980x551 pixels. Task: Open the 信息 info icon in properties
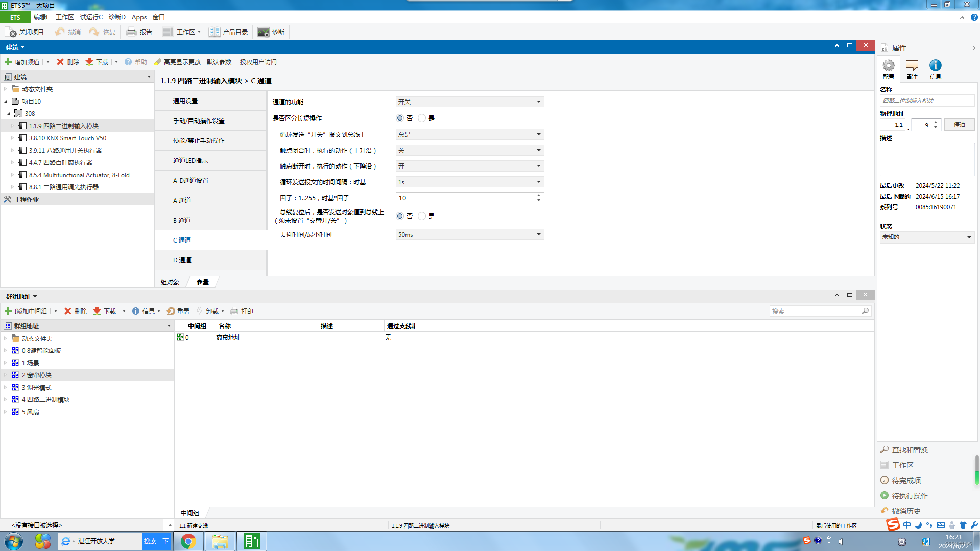click(935, 66)
